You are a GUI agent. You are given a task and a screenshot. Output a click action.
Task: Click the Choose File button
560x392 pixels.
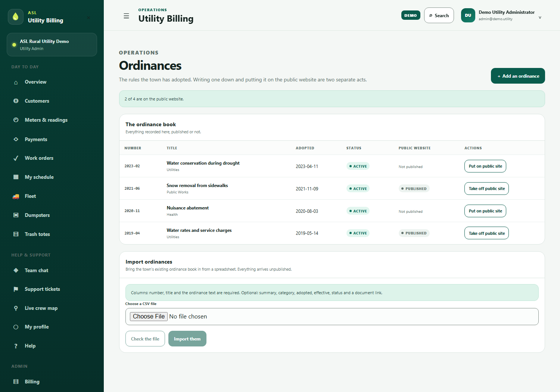point(149,316)
